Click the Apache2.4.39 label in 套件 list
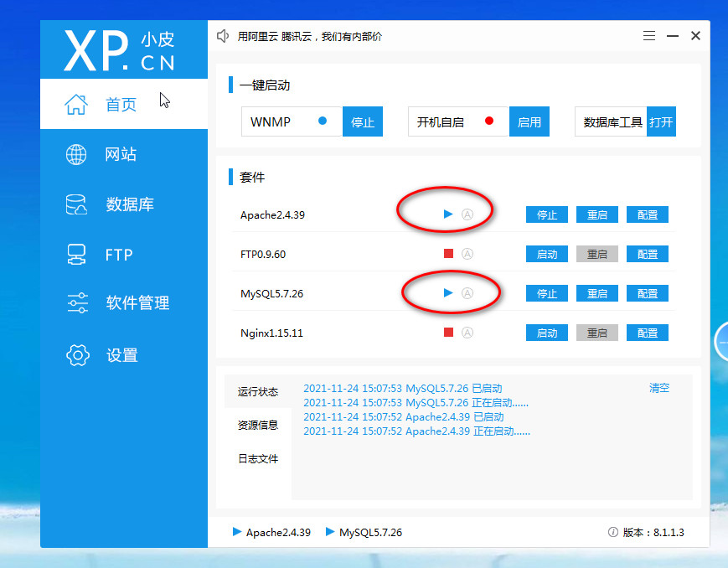The image size is (728, 568). [272, 215]
